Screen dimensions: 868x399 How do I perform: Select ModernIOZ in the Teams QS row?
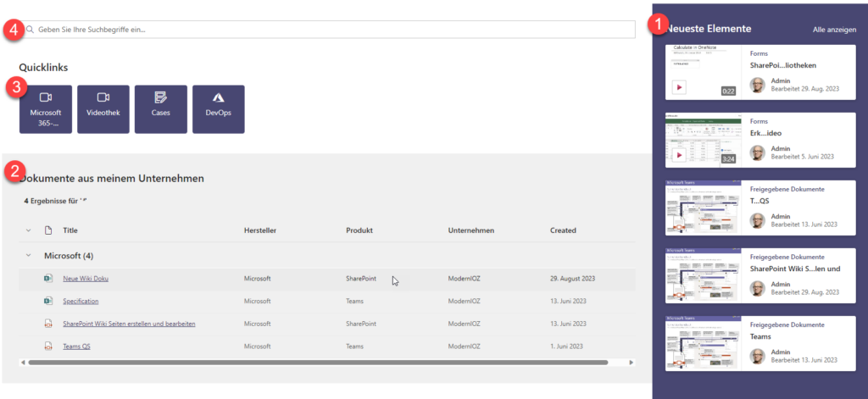click(x=465, y=346)
